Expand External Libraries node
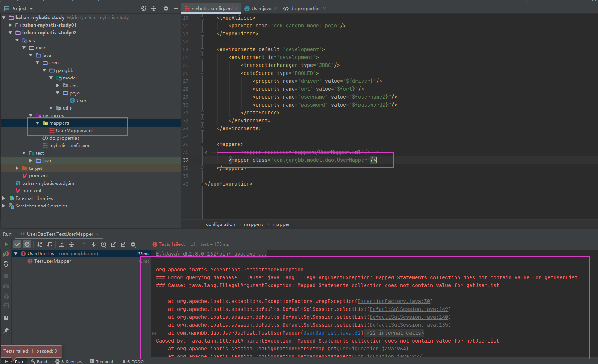The height and width of the screenshot is (364, 598). pos(4,198)
